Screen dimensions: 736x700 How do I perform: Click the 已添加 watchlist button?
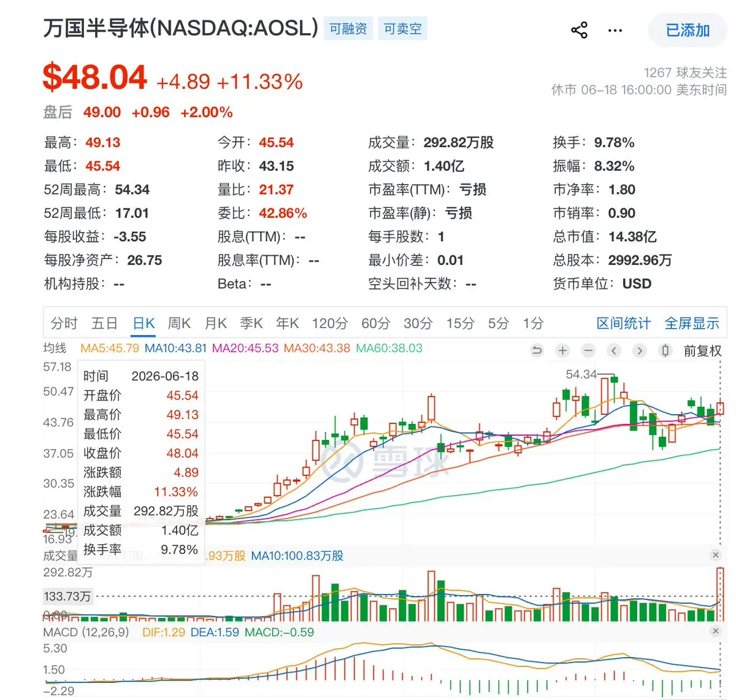tap(688, 30)
